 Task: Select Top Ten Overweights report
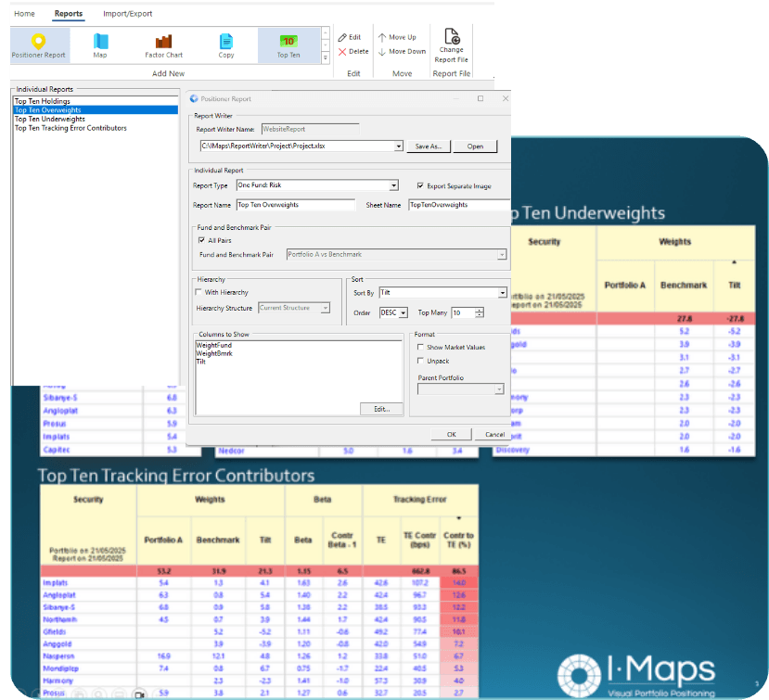point(96,110)
